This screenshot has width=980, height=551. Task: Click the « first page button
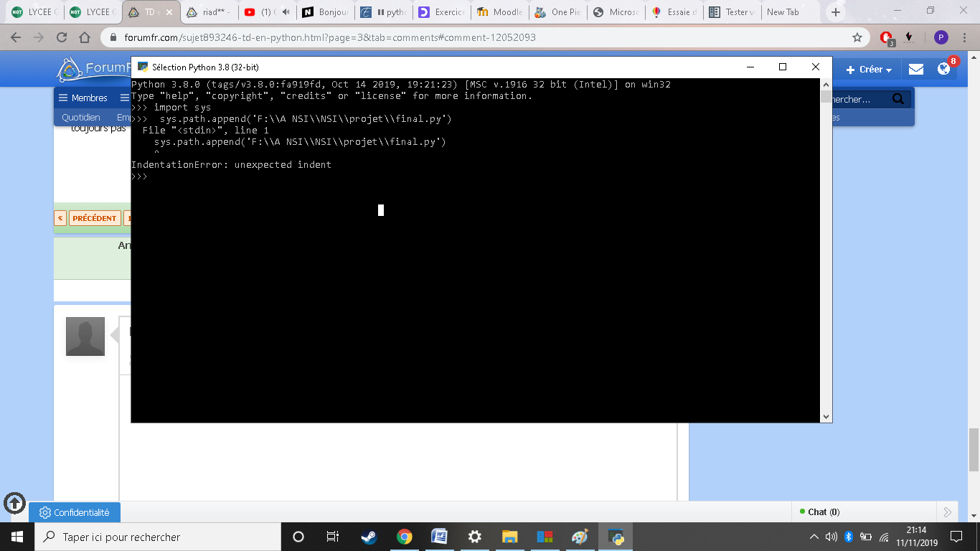[x=60, y=218]
